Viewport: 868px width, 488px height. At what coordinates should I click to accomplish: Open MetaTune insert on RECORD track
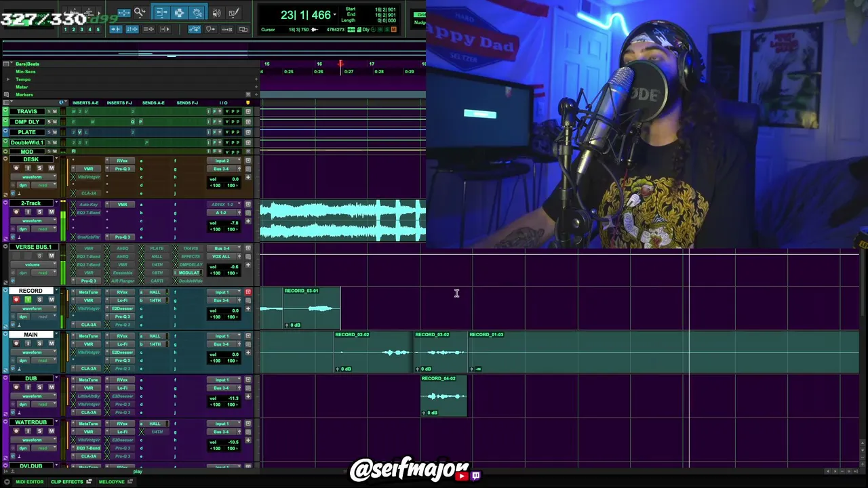(88, 292)
